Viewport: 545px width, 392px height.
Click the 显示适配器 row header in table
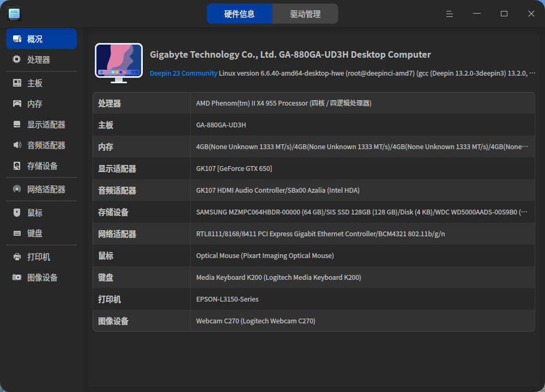point(117,169)
